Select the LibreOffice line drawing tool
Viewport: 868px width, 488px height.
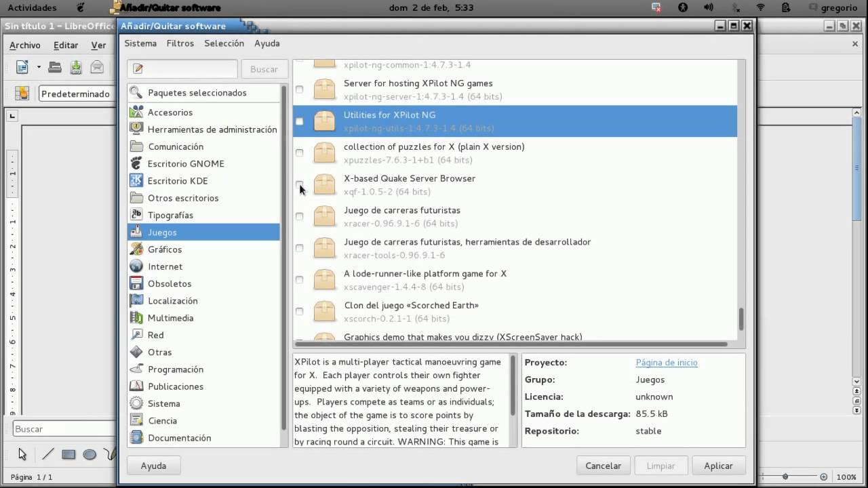(x=48, y=454)
